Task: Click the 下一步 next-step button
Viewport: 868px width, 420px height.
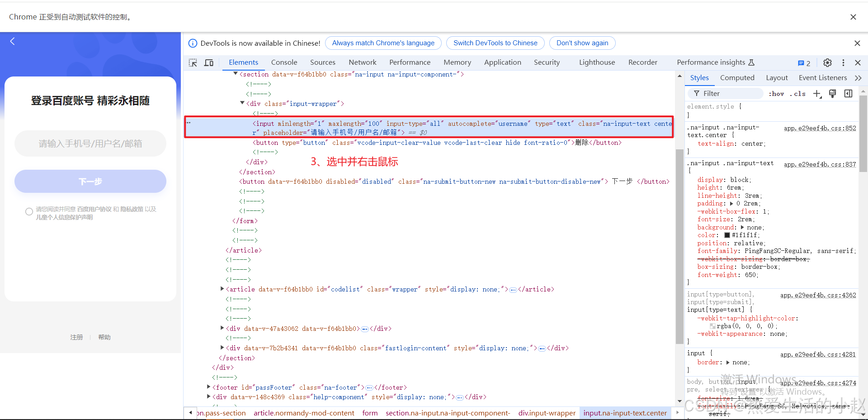Action: [x=90, y=181]
